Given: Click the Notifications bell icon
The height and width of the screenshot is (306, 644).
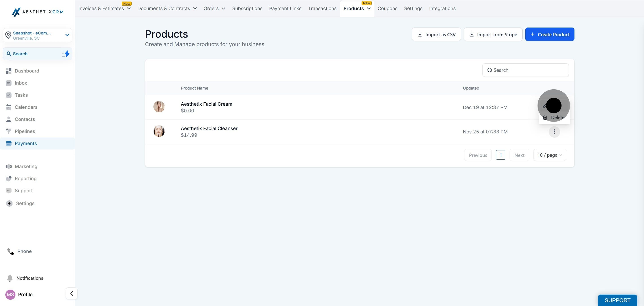Looking at the screenshot, I should [10, 278].
